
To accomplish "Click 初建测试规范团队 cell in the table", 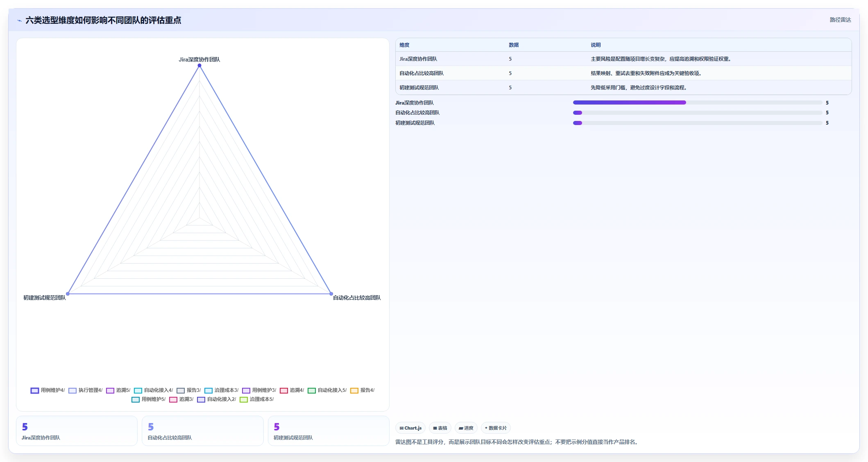I will (419, 88).
